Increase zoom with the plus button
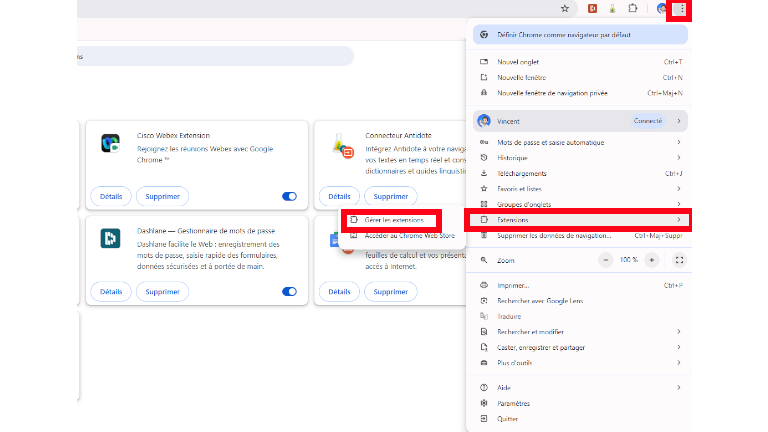Image resolution: width=768 pixels, height=432 pixels. coord(651,260)
